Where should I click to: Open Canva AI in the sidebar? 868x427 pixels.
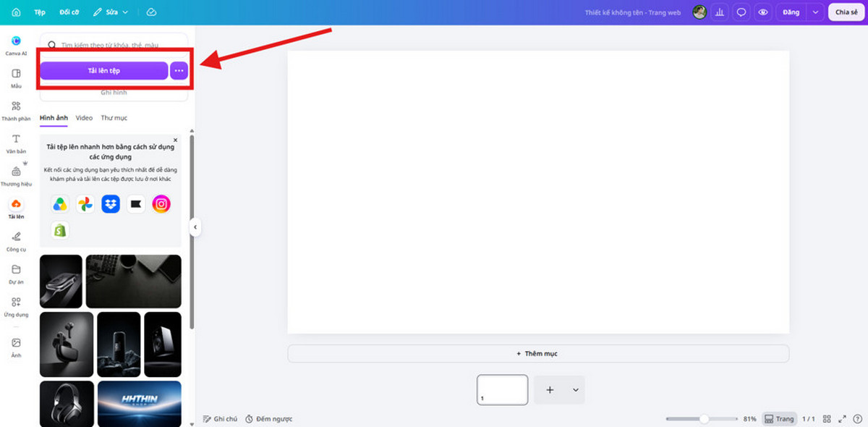pyautogui.click(x=16, y=46)
